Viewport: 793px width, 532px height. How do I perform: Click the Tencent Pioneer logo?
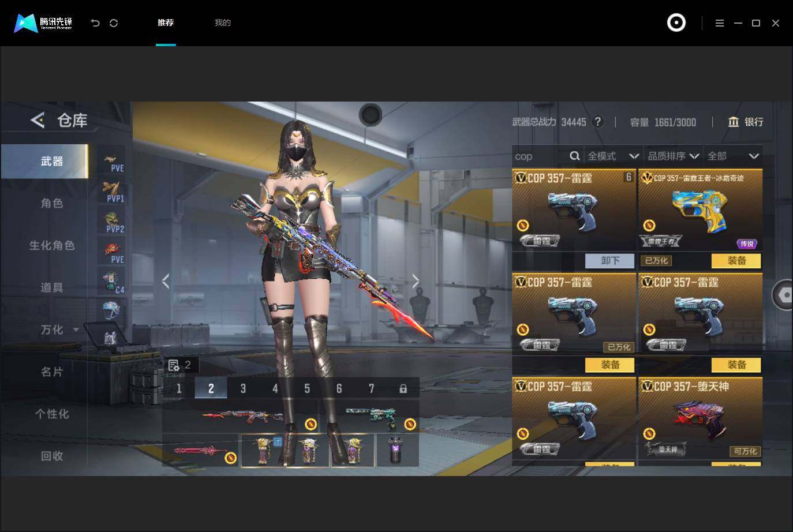pos(43,23)
